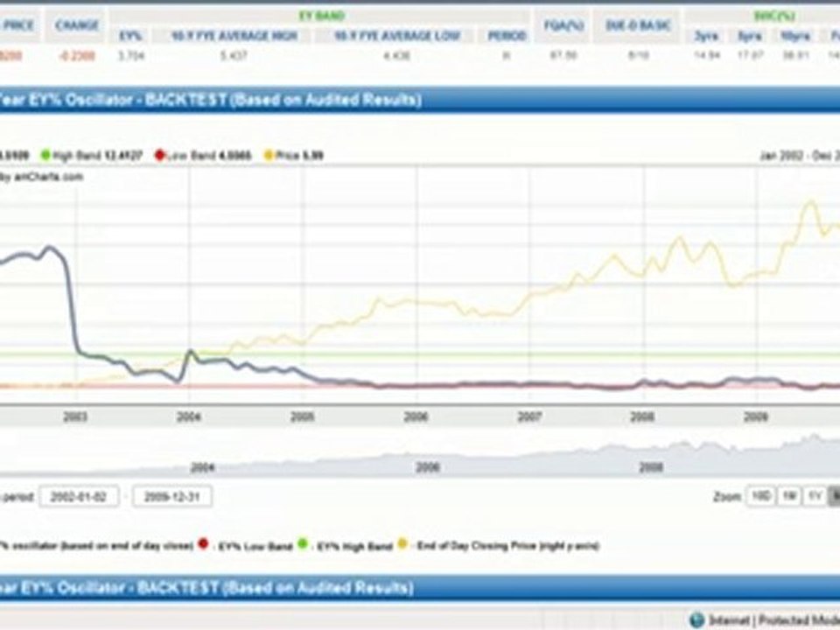Click the average high value 5.437
This screenshot has height=630, width=840.
(x=234, y=56)
